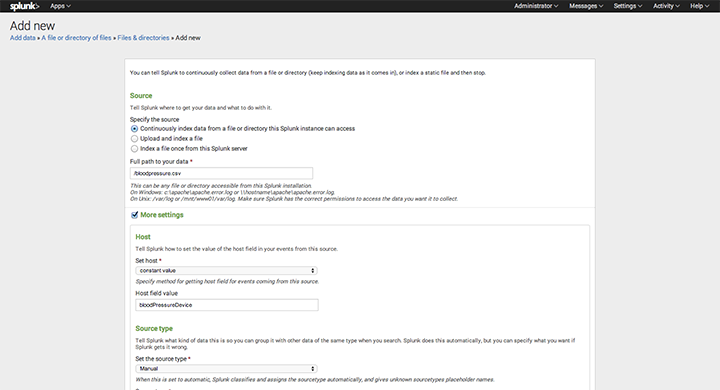The width and height of the screenshot is (720, 390).
Task: Select Continuously index data radio option
Action: point(134,129)
